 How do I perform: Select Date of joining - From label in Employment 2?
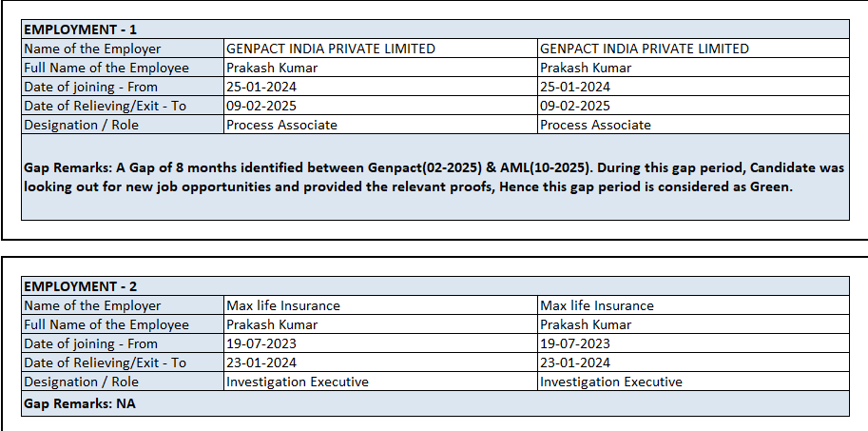[x=91, y=343]
